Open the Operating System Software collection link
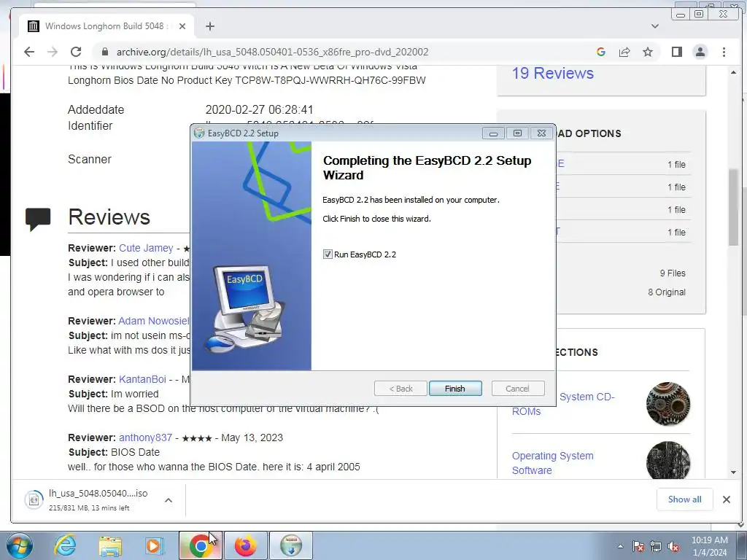Image resolution: width=747 pixels, height=560 pixels. tap(553, 463)
